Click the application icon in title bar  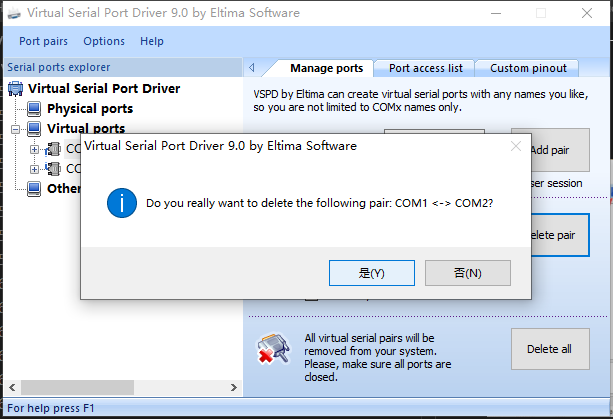tap(14, 13)
